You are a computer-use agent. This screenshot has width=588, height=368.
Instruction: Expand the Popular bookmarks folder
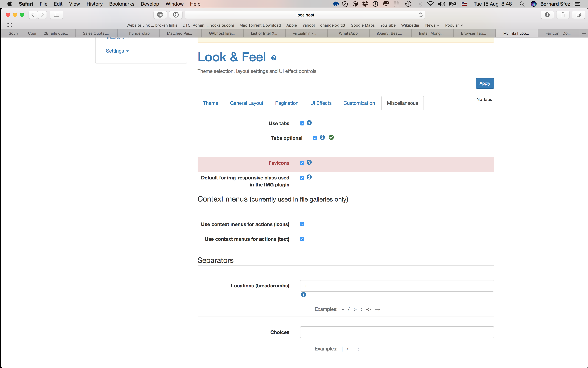pyautogui.click(x=454, y=25)
